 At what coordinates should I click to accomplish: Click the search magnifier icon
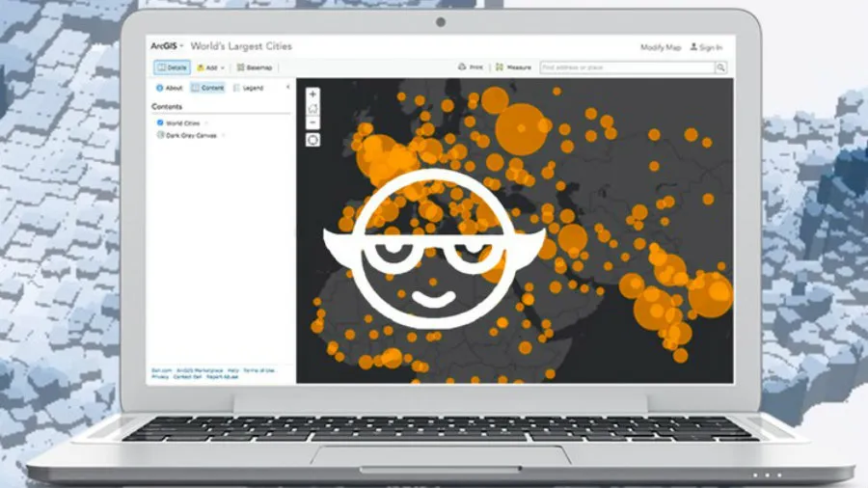click(x=720, y=68)
